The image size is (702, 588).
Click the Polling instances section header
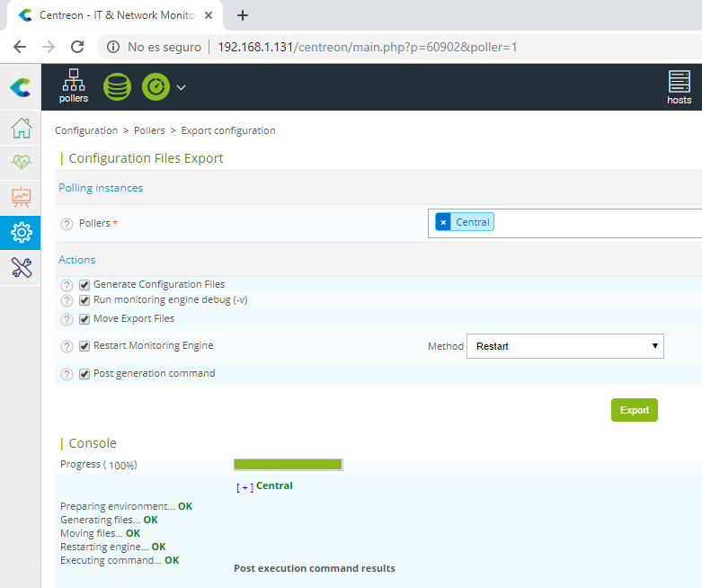[101, 188]
